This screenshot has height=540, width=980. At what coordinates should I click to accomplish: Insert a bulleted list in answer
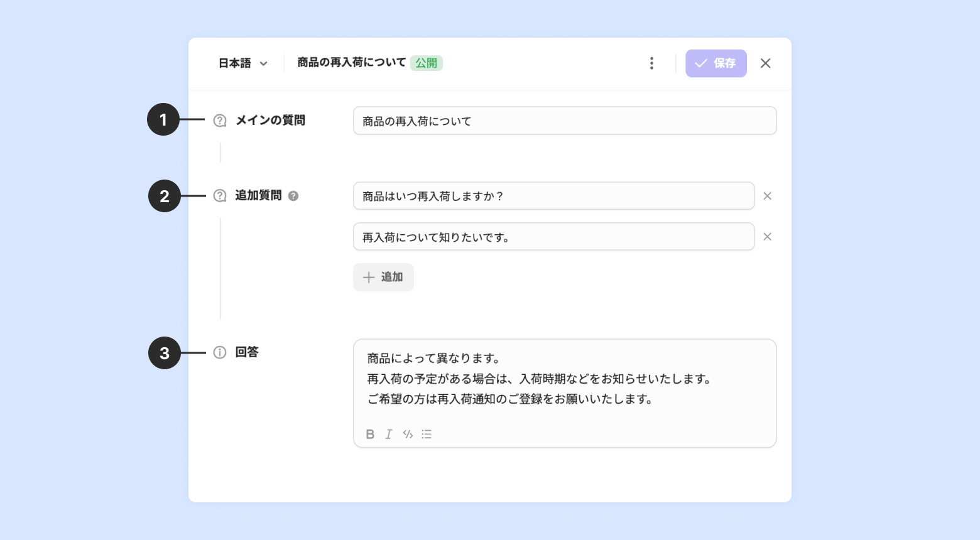(427, 434)
